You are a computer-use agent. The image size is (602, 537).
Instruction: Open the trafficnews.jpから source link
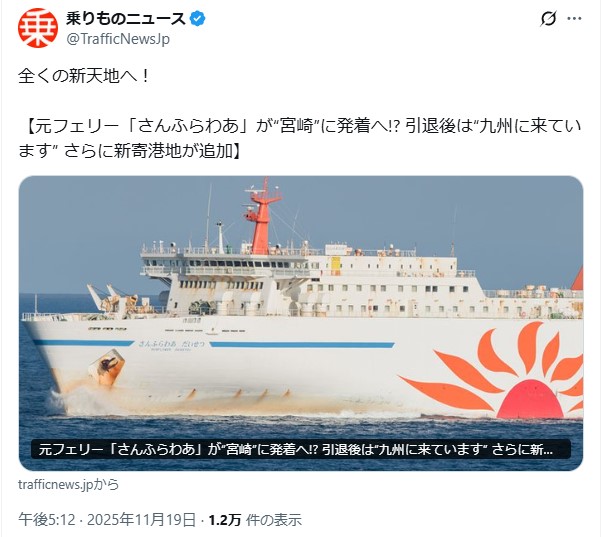point(68,484)
